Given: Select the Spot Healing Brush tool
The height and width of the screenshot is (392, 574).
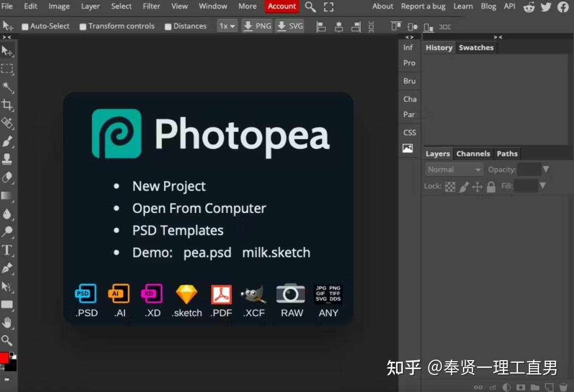Looking at the screenshot, I should click(7, 123).
